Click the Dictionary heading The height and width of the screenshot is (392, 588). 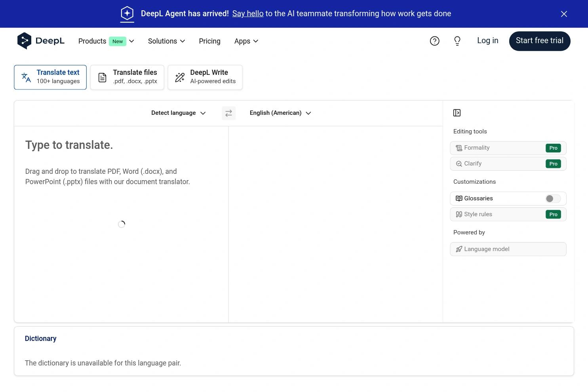click(x=41, y=339)
